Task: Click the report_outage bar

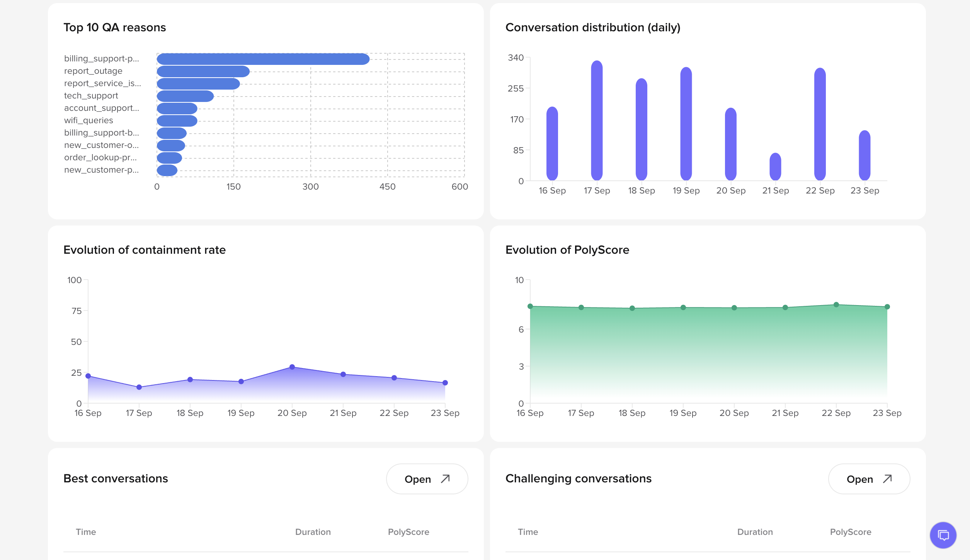Action: 203,71
